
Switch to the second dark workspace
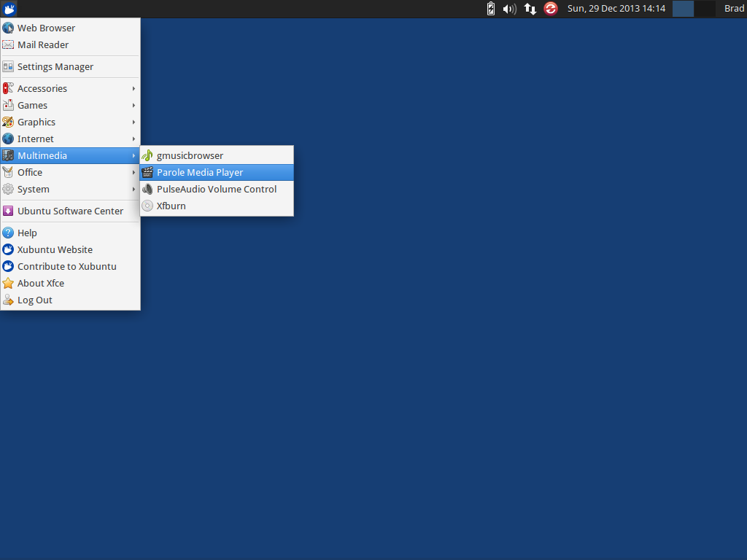705,9
